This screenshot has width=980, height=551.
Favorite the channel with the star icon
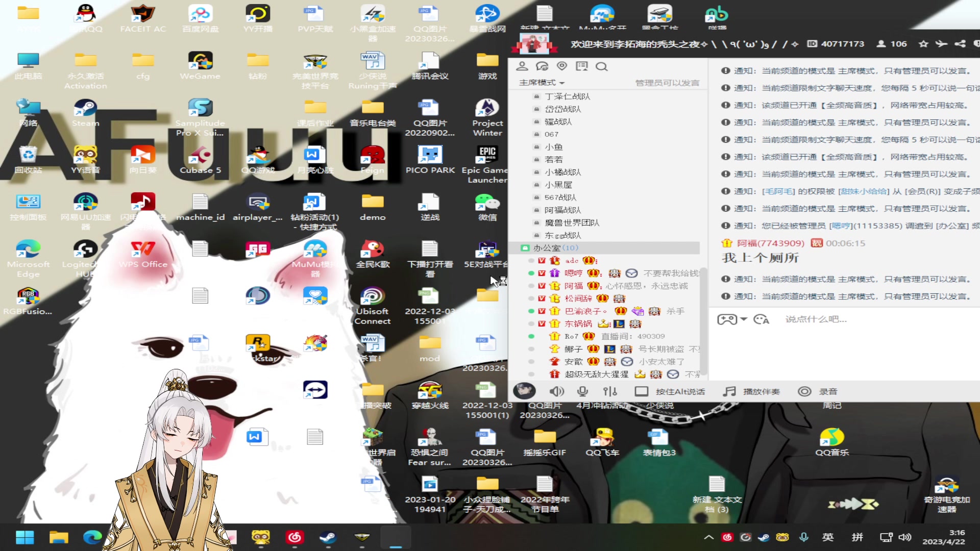point(923,44)
